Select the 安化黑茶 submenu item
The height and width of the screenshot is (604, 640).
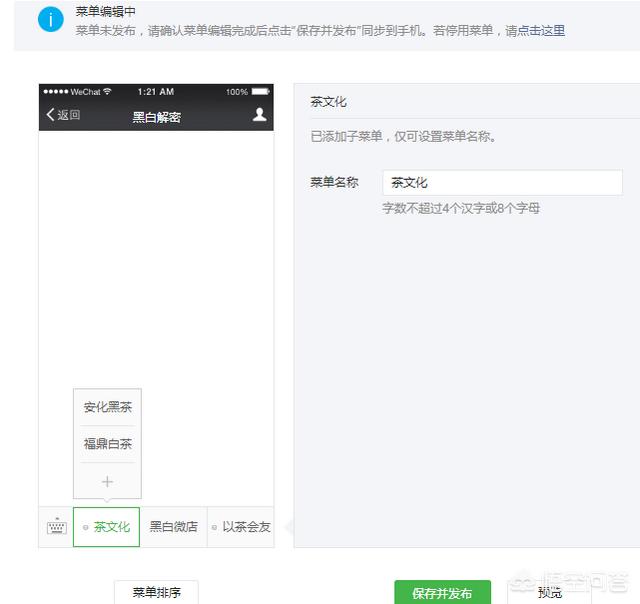click(x=107, y=407)
